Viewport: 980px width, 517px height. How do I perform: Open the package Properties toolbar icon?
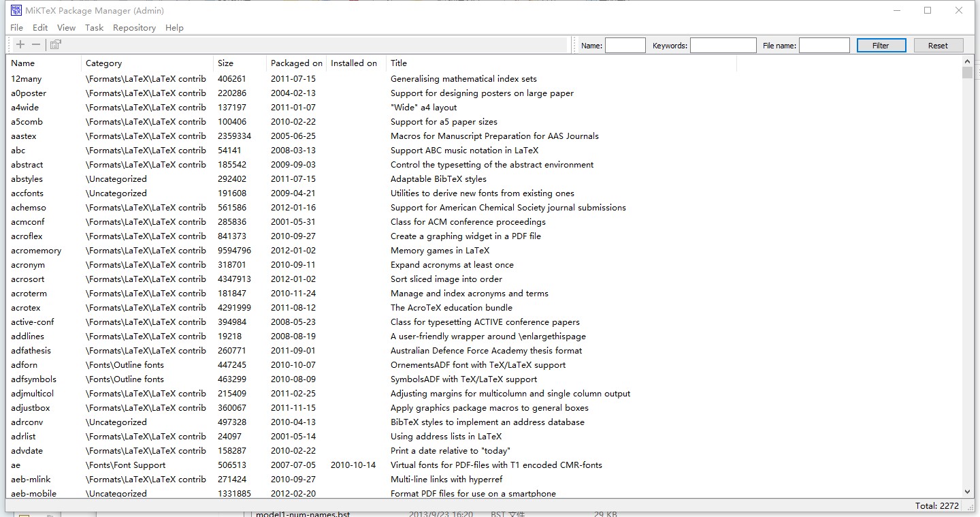click(x=55, y=44)
